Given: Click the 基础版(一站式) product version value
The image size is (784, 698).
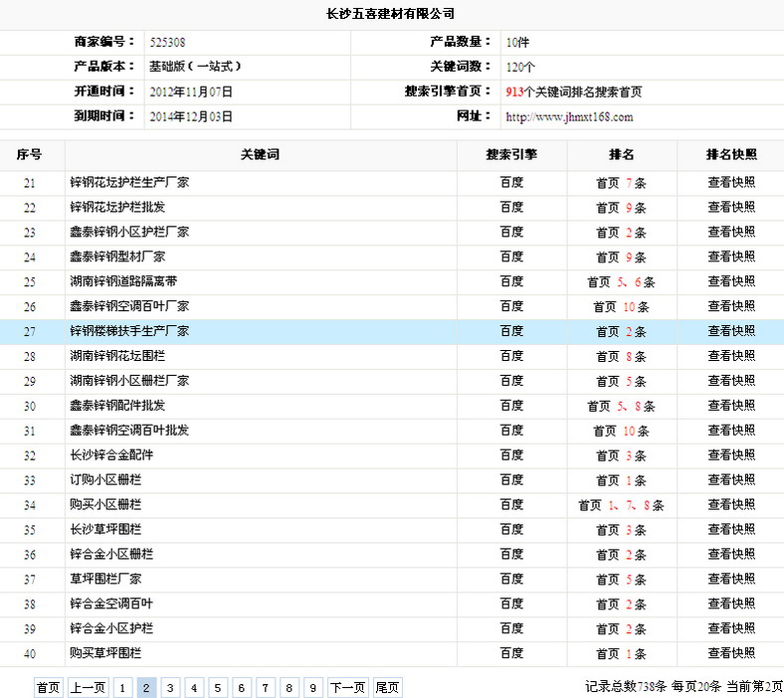Looking at the screenshot, I should pyautogui.click(x=195, y=67).
